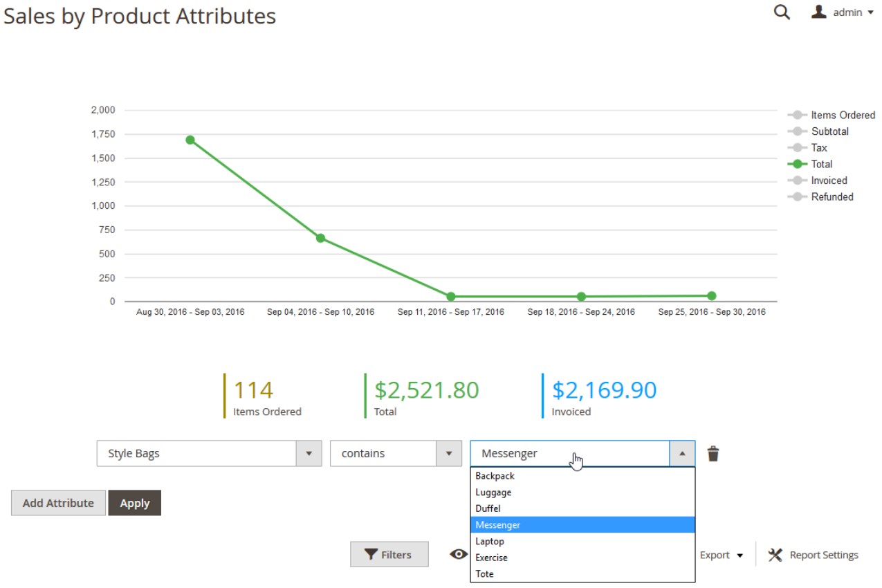Toggle Items Ordered series in legend

[x=842, y=115]
